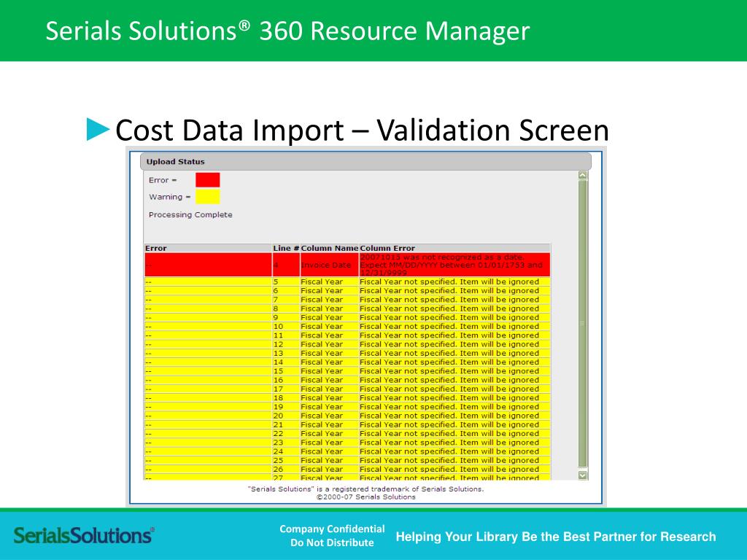Select Fiscal Year cell in line 9
Image resolution: width=747 pixels, height=560 pixels.
(329, 317)
